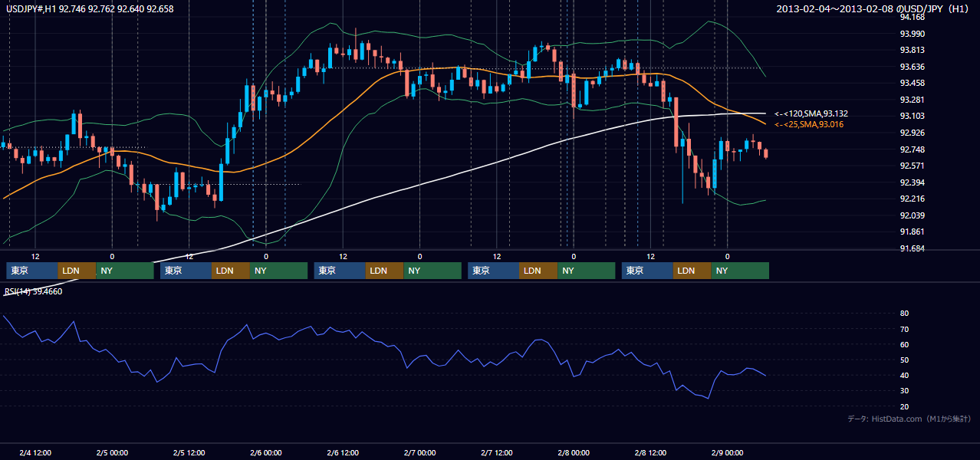
Task: Click the RSI(14) 39.4660 indicator label
Action: (34, 291)
